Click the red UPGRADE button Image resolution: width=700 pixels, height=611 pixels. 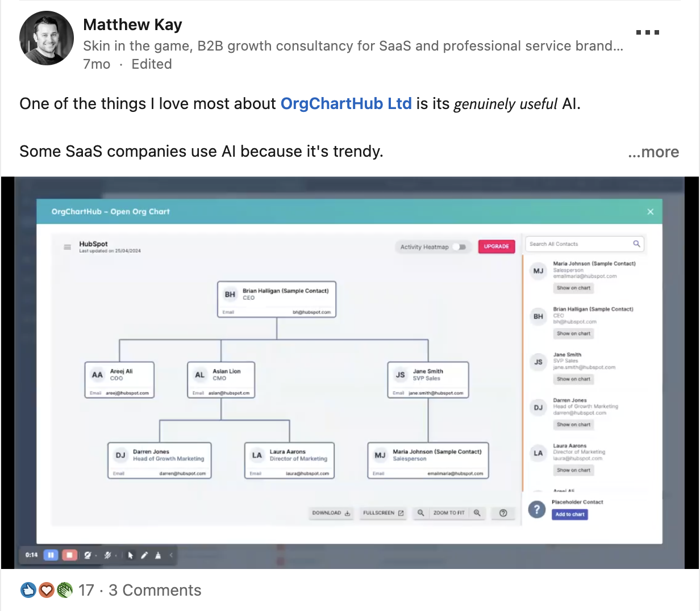tap(497, 246)
